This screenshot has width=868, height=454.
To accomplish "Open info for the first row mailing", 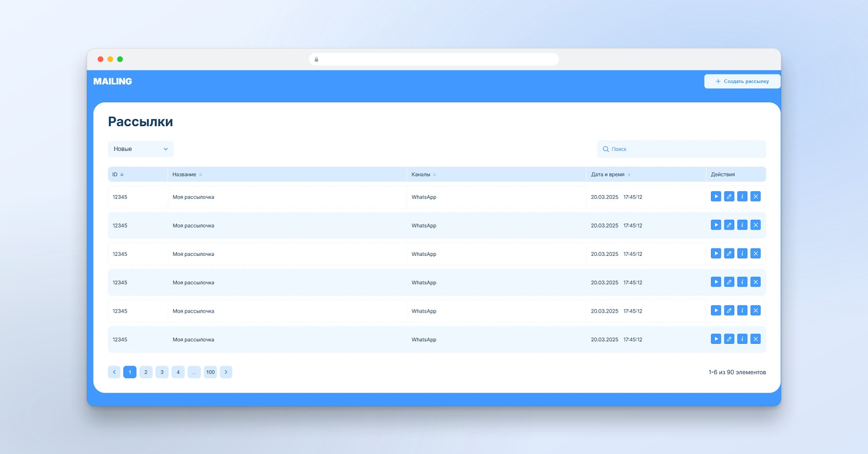I will pos(742,196).
